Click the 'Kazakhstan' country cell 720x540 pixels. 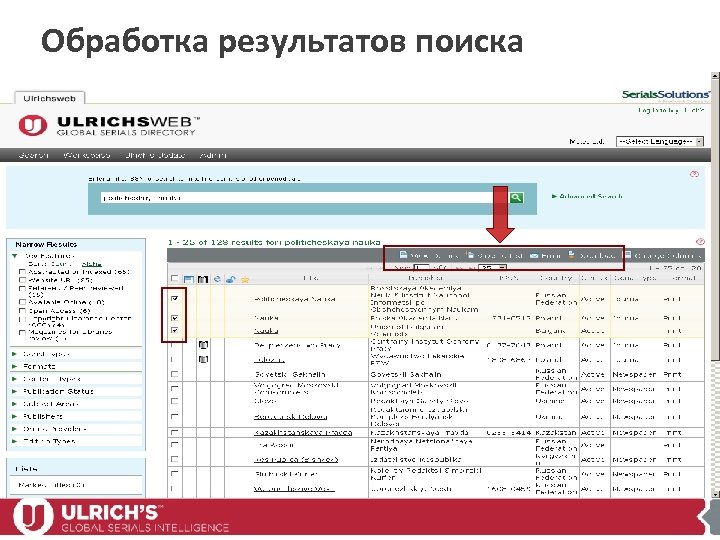(x=555, y=433)
